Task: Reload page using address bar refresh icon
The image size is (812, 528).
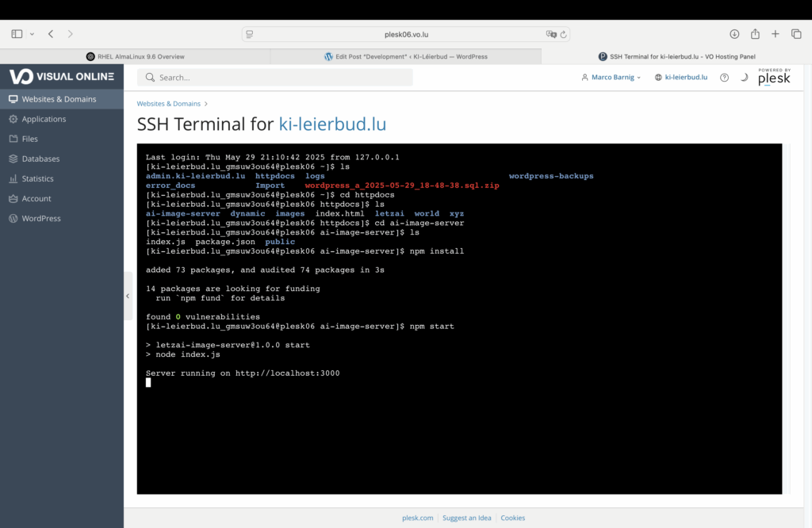Action: [x=564, y=35]
